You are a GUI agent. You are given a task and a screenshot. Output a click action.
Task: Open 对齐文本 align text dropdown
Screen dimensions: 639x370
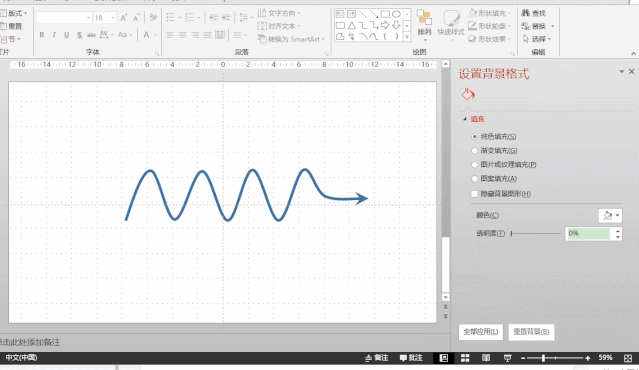click(x=279, y=26)
